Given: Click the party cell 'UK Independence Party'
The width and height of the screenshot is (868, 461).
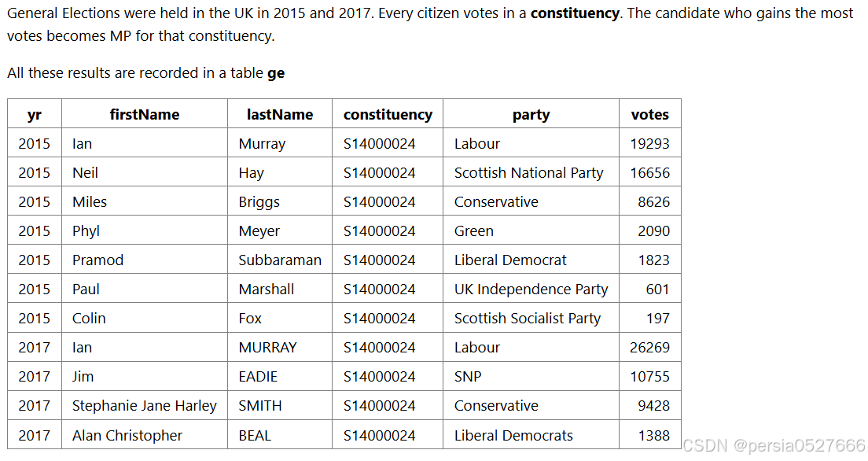Looking at the screenshot, I should [x=531, y=290].
